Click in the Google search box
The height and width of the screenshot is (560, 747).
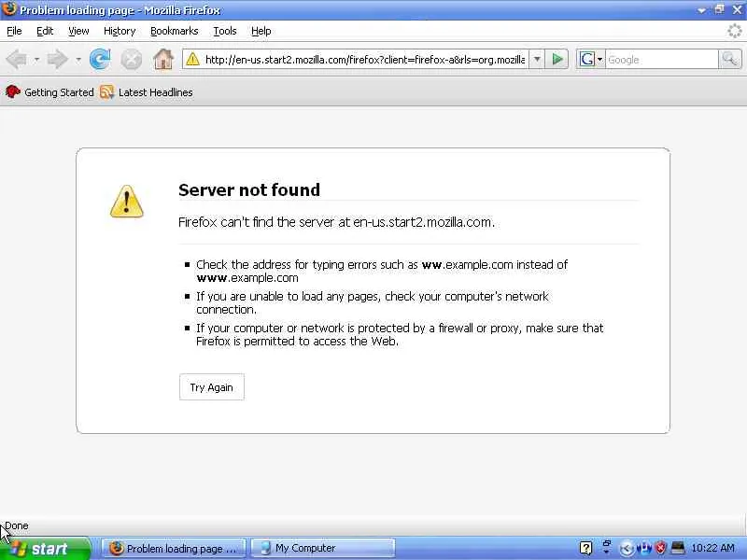[662, 60]
